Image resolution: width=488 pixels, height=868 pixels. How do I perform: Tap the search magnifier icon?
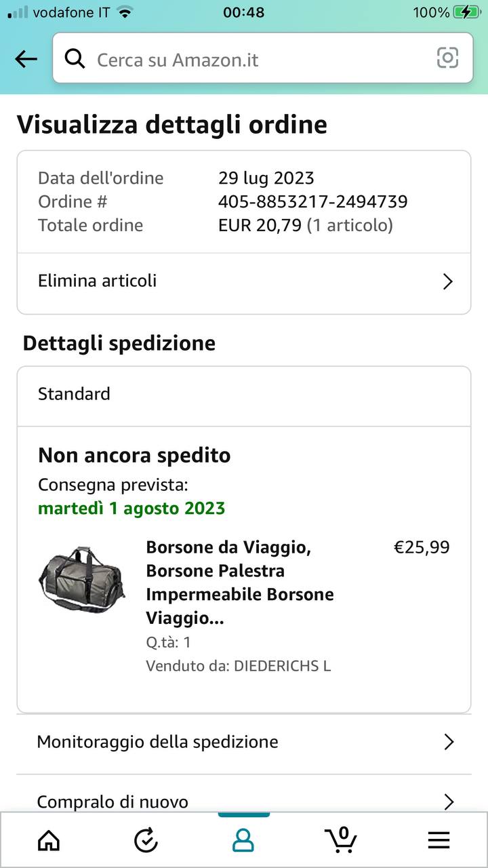tap(75, 59)
